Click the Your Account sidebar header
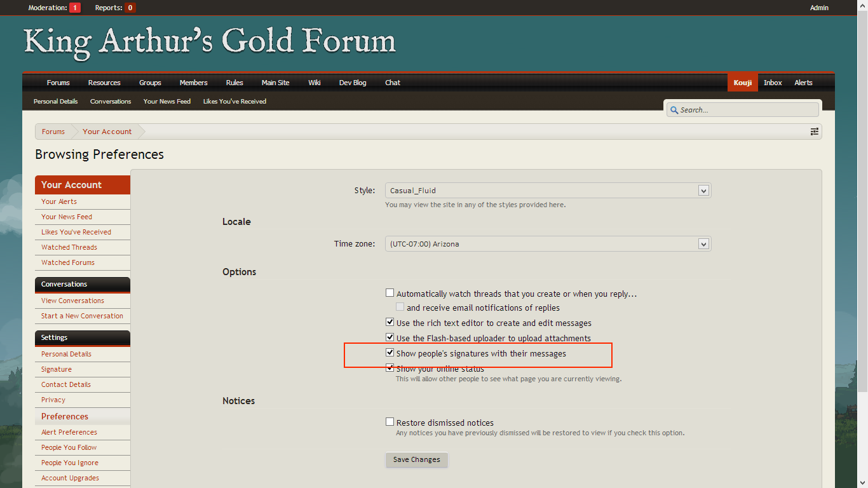 coord(83,185)
